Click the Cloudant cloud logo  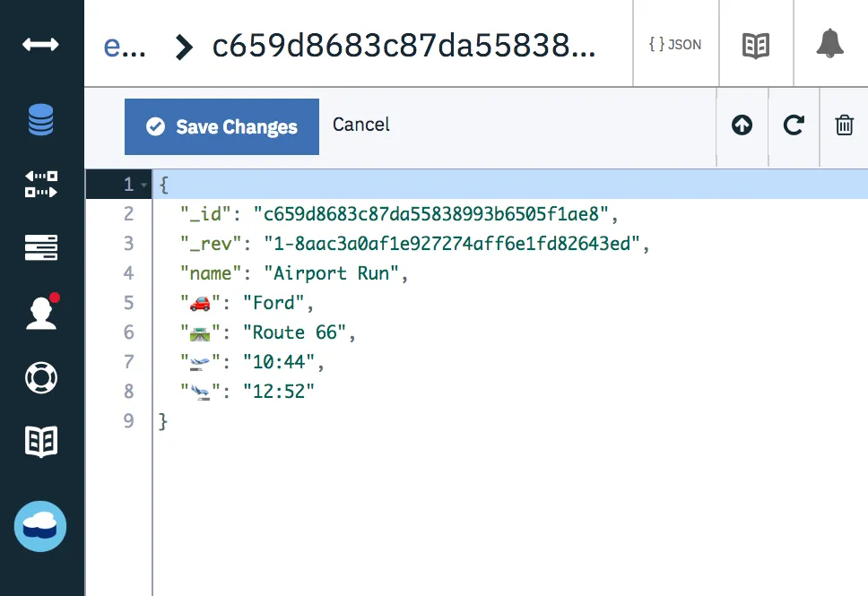click(x=40, y=526)
